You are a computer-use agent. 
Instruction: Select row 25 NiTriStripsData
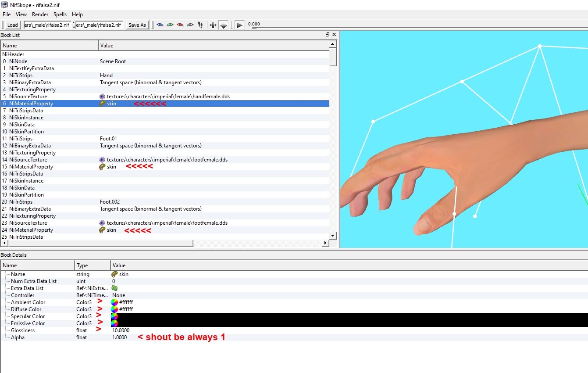165,237
